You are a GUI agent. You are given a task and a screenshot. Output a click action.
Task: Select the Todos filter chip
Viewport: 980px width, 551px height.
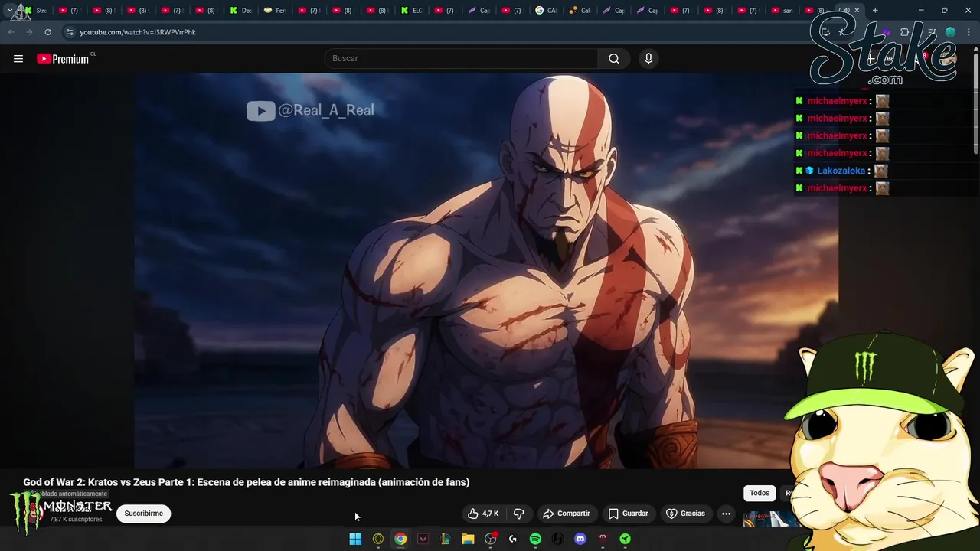(x=759, y=493)
